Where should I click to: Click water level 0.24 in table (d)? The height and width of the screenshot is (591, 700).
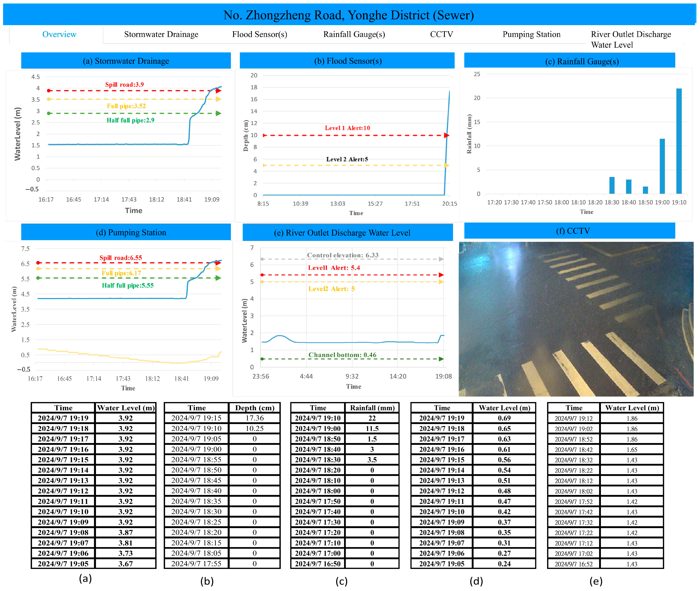504,564
